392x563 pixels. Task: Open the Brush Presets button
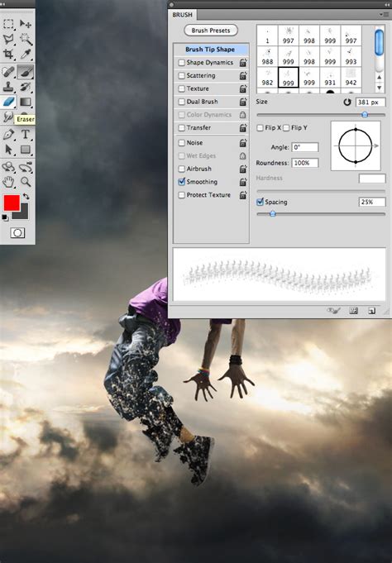(211, 31)
